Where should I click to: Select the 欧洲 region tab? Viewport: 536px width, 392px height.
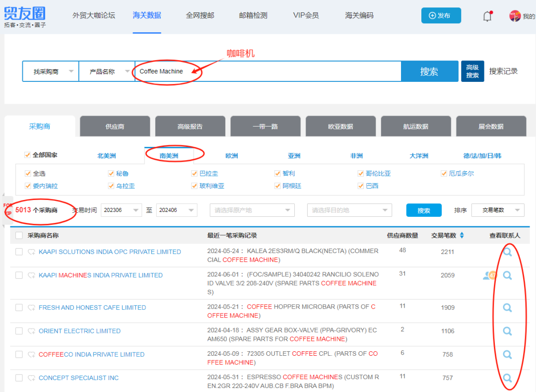click(231, 156)
